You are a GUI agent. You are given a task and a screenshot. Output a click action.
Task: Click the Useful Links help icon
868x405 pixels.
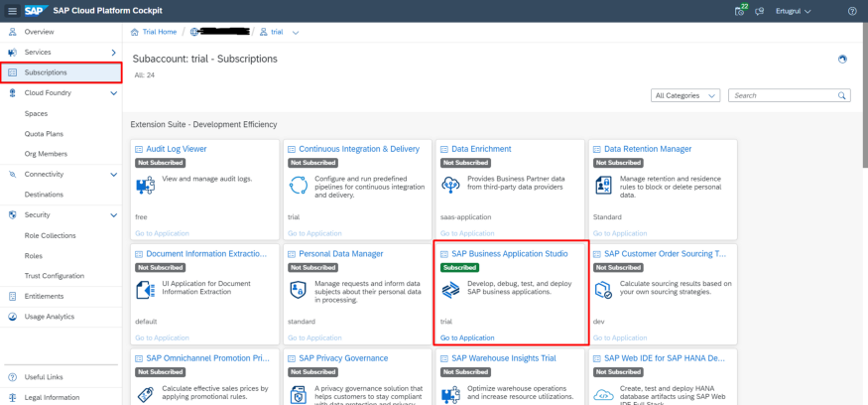tap(12, 377)
